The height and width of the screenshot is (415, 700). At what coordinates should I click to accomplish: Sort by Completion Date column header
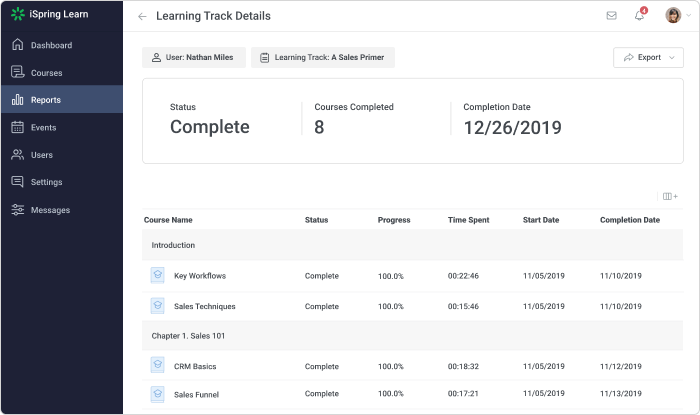[x=629, y=220]
